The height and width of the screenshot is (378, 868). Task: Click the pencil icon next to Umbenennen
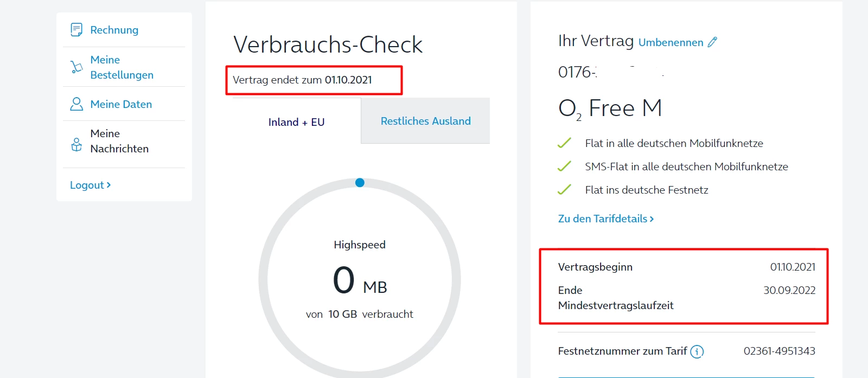[712, 42]
